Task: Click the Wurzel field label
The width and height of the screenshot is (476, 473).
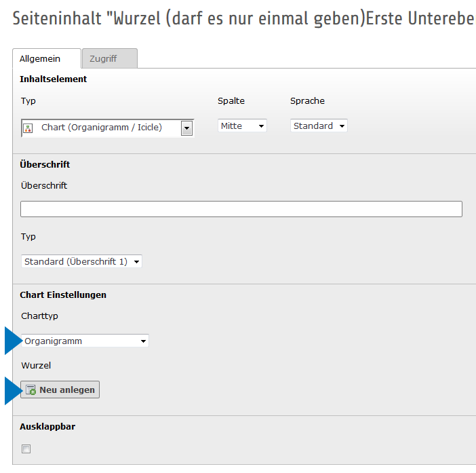Action: [36, 365]
